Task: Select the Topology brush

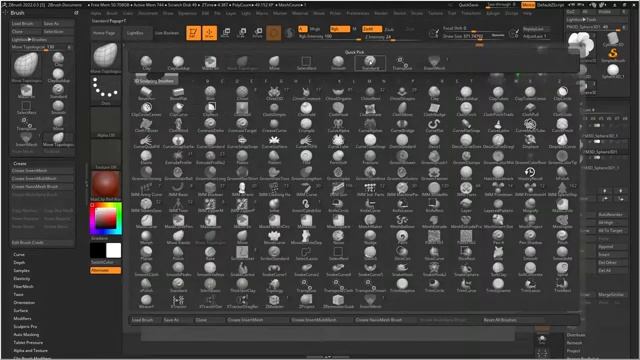Action: 274,285
